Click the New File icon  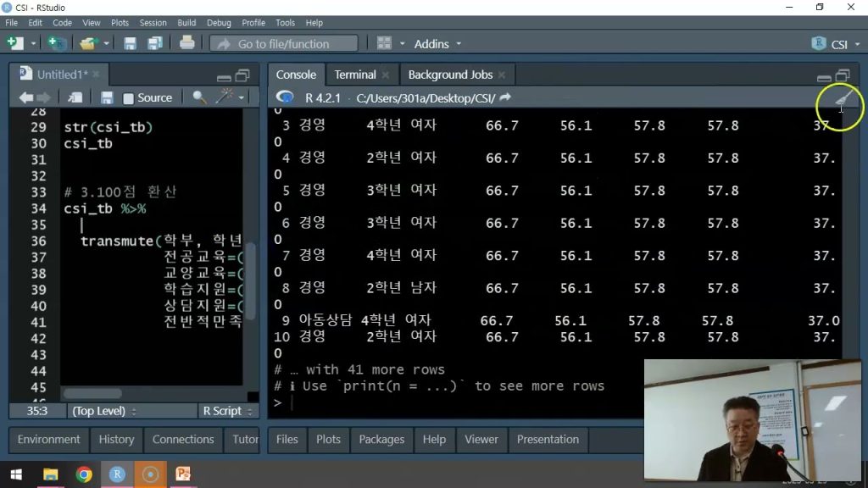pos(14,43)
